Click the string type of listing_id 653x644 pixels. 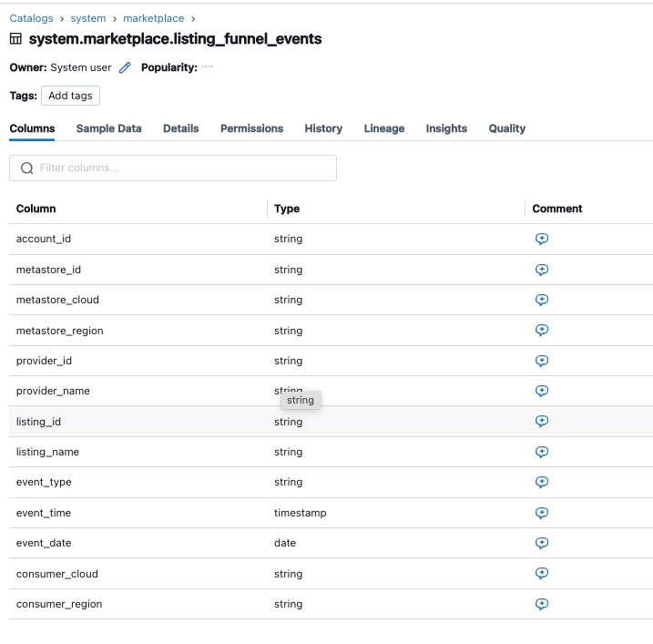point(288,422)
